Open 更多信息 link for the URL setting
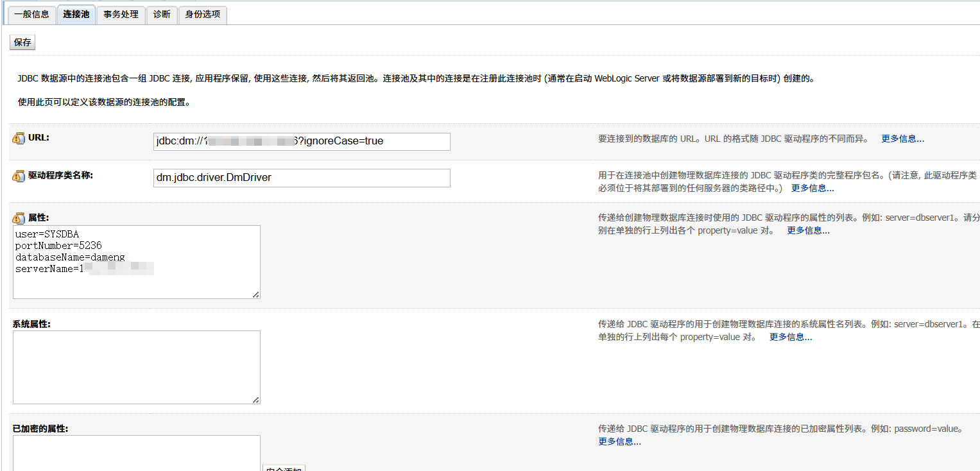The image size is (980, 471). tap(902, 139)
